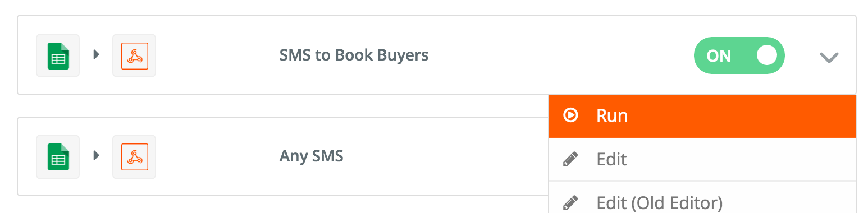The width and height of the screenshot is (868, 213).
Task: Toggle off the SMS to Book Buyers zap
Action: (x=739, y=55)
